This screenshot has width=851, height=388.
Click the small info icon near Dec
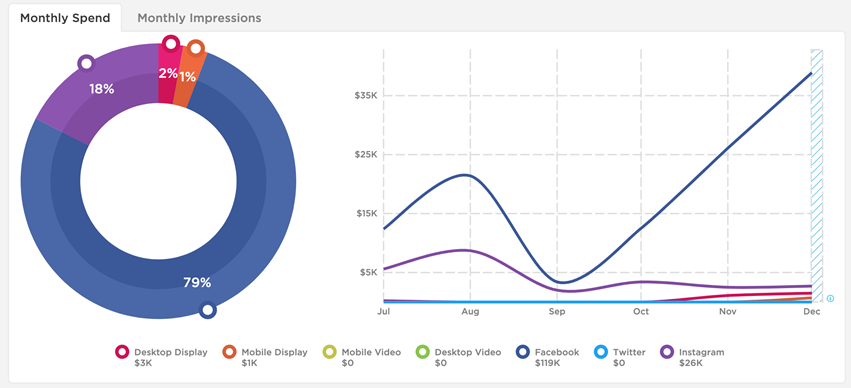tap(830, 298)
